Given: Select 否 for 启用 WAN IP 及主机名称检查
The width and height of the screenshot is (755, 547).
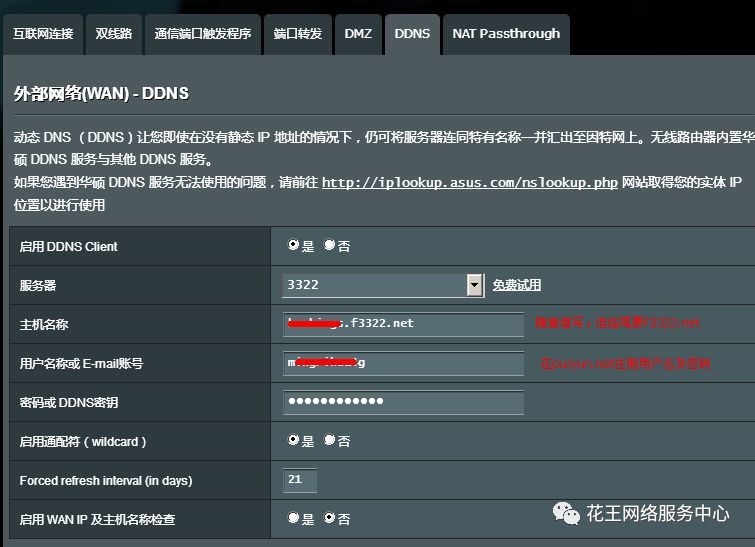Looking at the screenshot, I should pos(329,518).
